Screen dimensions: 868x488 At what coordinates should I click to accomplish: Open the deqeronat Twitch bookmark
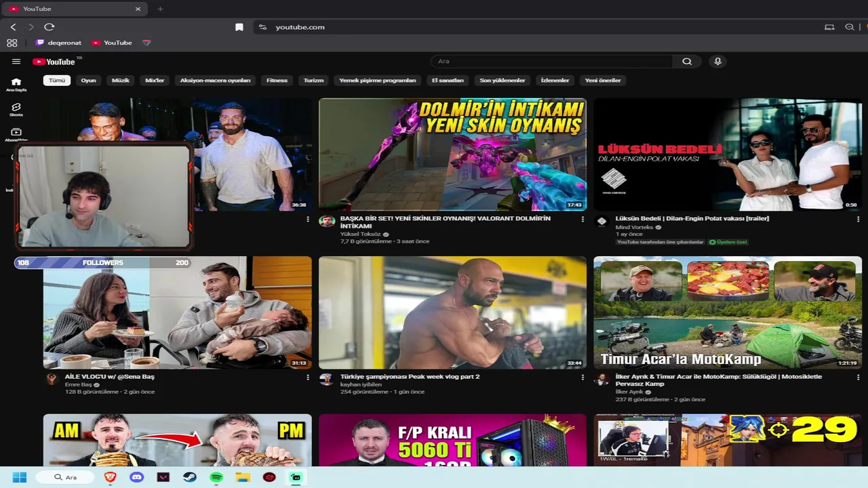point(59,43)
